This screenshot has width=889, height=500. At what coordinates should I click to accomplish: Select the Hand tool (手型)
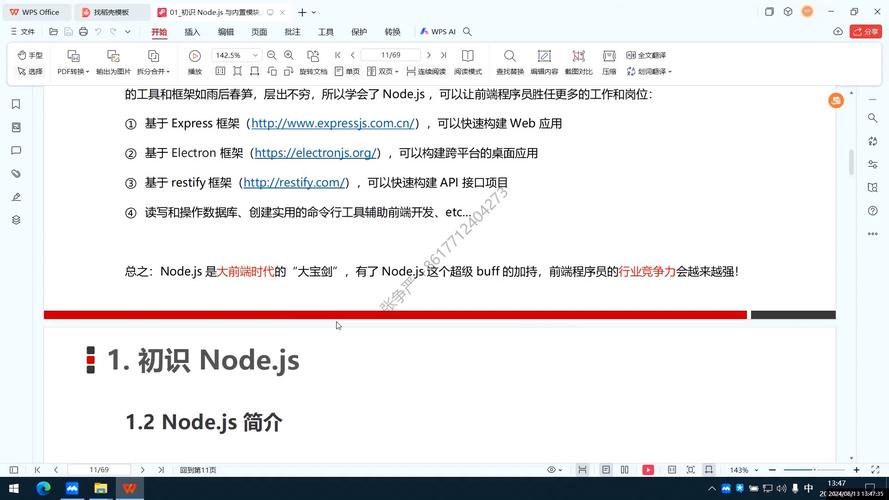[x=29, y=55]
